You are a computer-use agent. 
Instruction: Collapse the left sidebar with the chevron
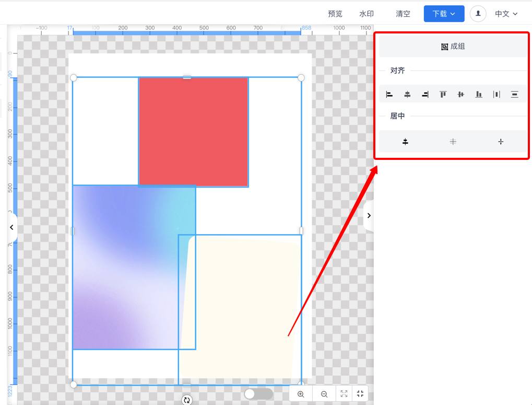coord(11,227)
